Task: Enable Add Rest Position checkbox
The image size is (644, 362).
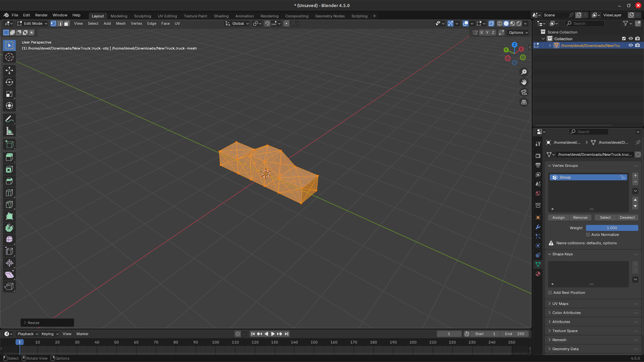Action: tap(550, 293)
